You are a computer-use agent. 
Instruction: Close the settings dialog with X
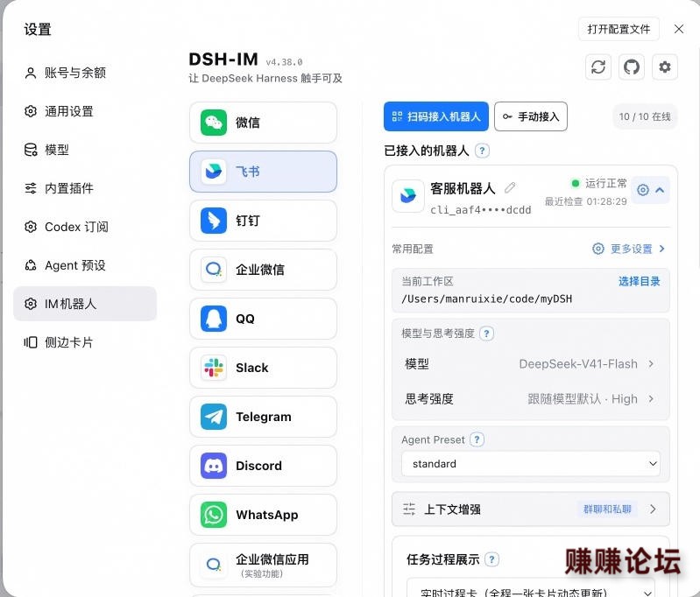tap(679, 29)
